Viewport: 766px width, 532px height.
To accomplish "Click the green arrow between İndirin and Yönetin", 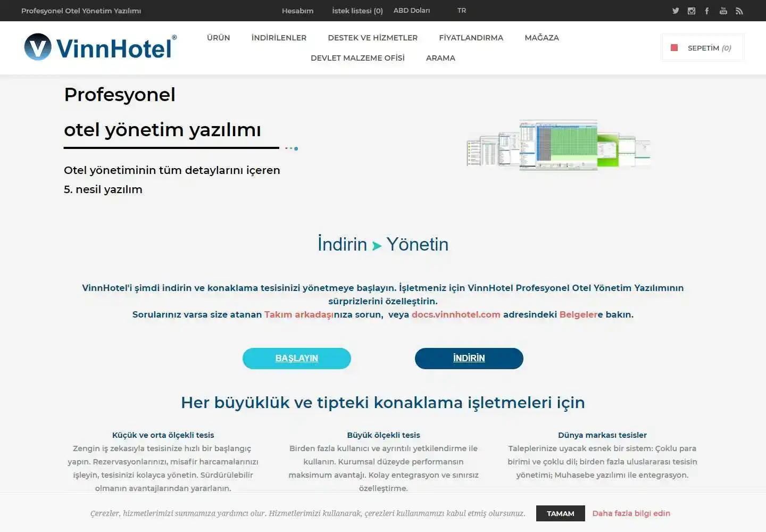I will point(377,246).
